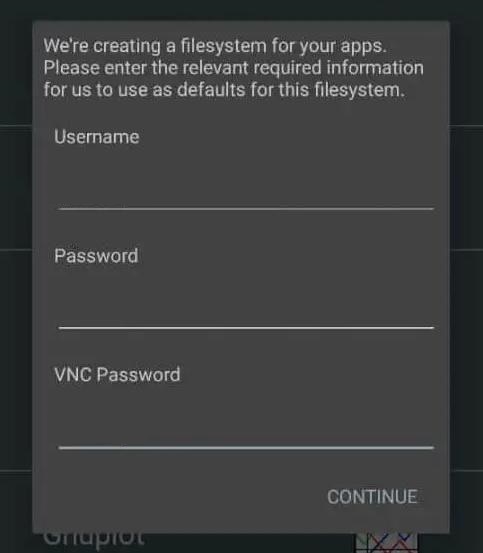
Task: Tap the dimmed area right of the dialog
Action: 466,276
